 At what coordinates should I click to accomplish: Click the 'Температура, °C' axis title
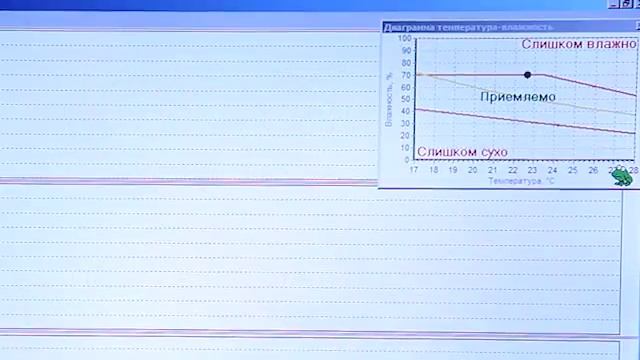point(521,181)
